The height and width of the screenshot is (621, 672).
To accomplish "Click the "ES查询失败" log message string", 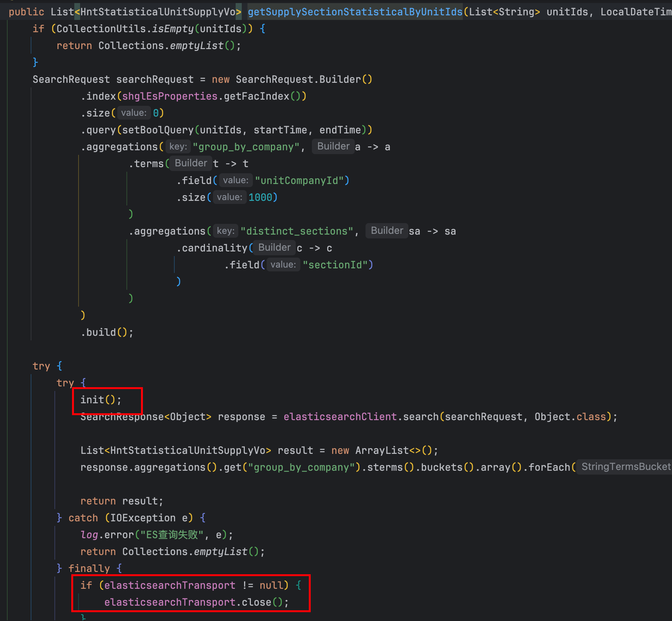I will pos(172,535).
